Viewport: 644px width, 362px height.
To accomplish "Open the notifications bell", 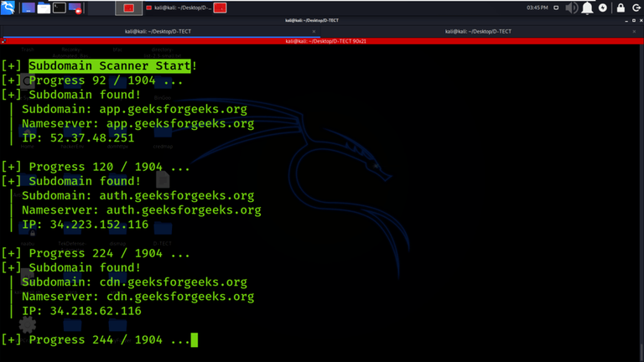I will tap(587, 8).
